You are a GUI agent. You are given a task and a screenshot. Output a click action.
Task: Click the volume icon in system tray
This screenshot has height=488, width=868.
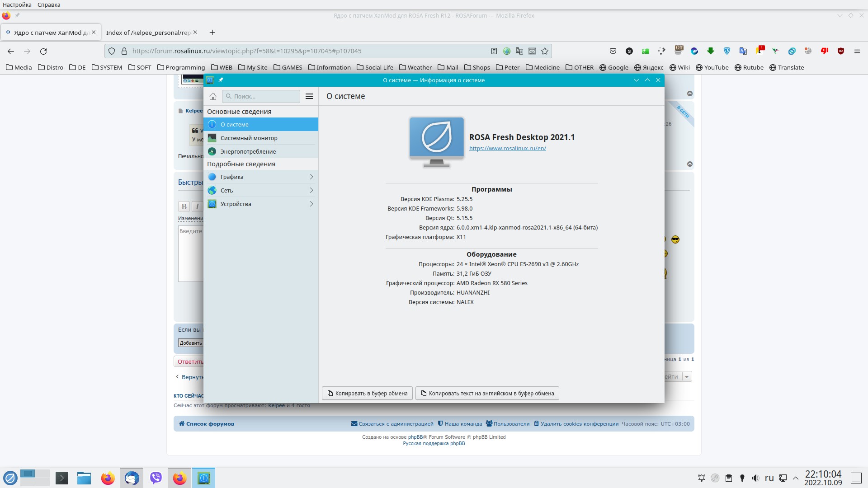755,478
